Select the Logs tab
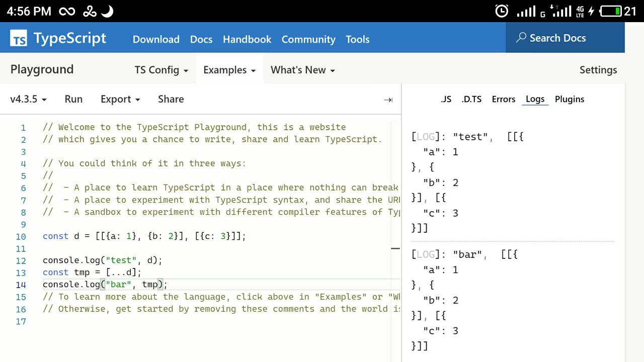Screen dimensions: 644x362 (535, 99)
